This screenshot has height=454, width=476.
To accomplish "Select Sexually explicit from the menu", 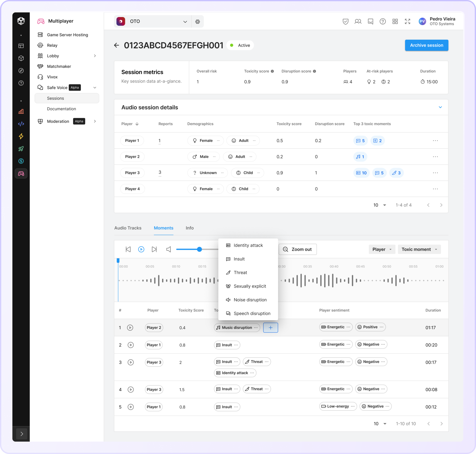I will [249, 286].
